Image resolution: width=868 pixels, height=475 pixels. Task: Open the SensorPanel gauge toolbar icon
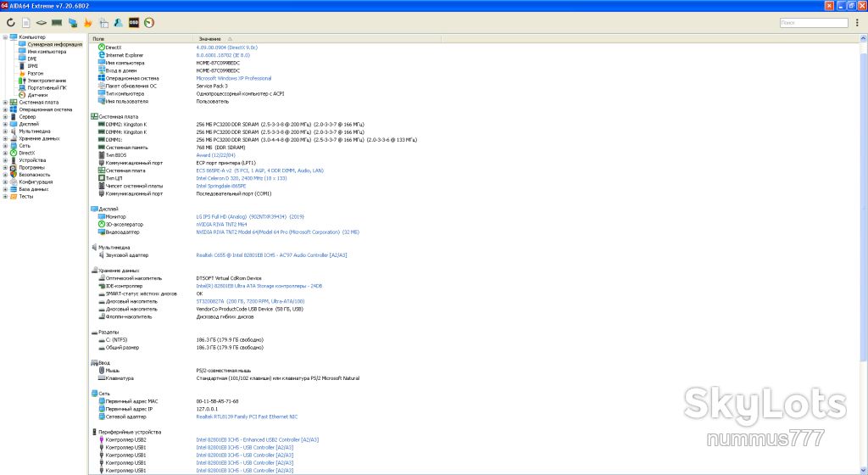149,23
